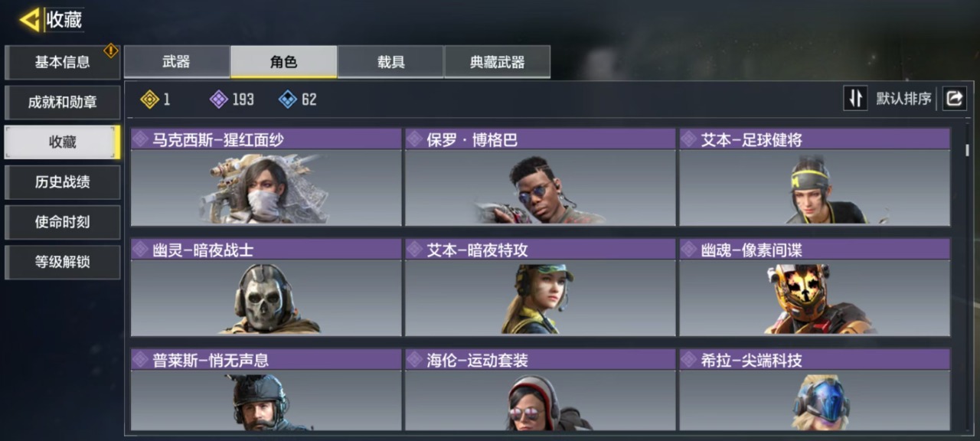This screenshot has width=980, height=441.
Task: Open 成就和勋章 in the sidebar
Action: 63,102
